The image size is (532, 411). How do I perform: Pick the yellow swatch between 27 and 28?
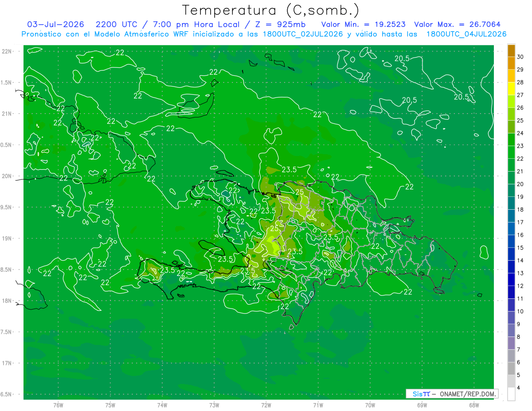pos(511,89)
